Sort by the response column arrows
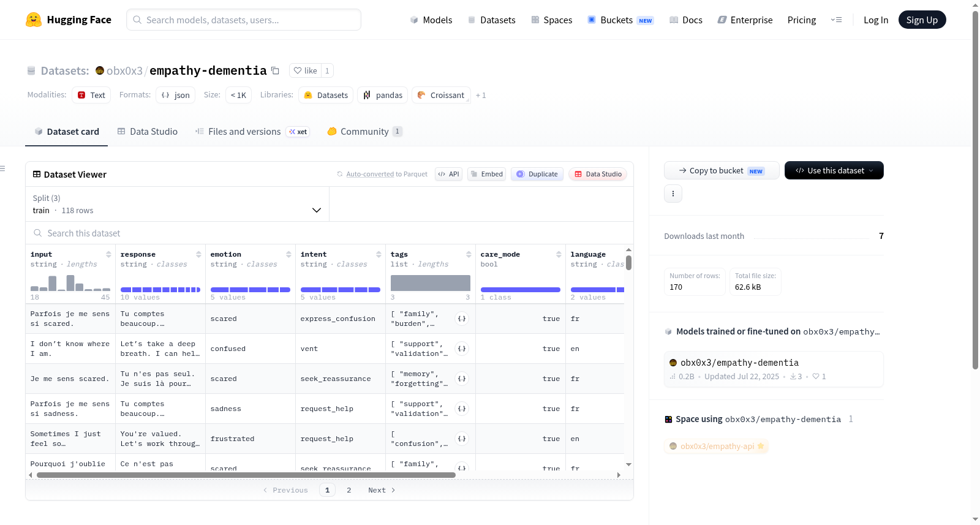 (198, 254)
